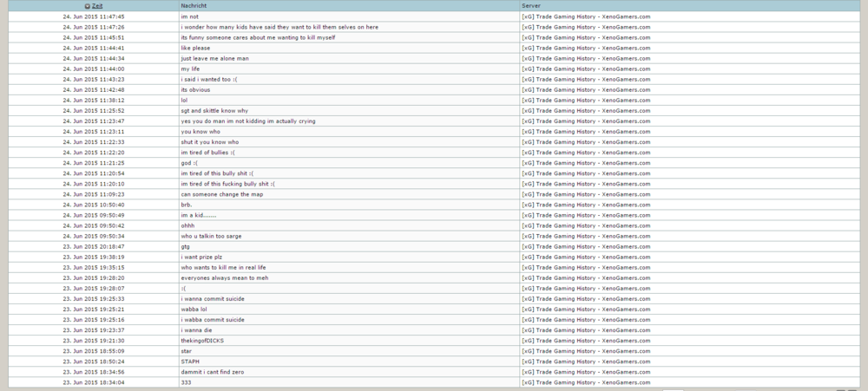Click the message 'ohhh'
Image resolution: width=868 pixels, height=391 pixels.
point(188,225)
